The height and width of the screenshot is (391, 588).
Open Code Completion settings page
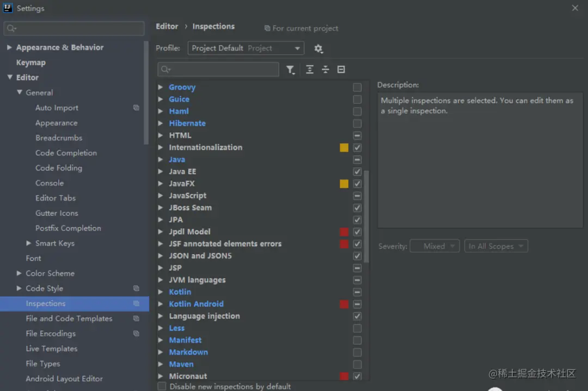point(66,152)
